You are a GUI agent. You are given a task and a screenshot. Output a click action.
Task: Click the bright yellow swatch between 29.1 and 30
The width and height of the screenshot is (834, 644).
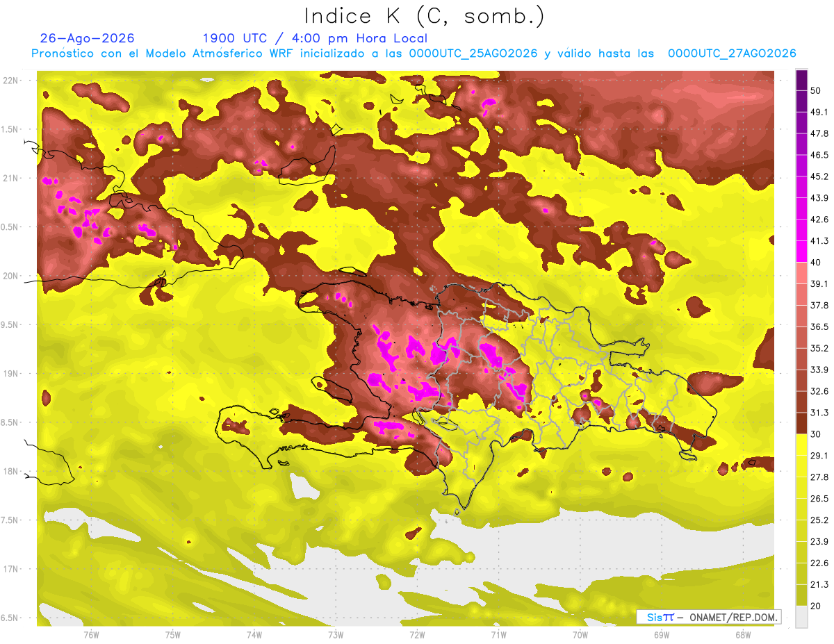[x=801, y=445]
